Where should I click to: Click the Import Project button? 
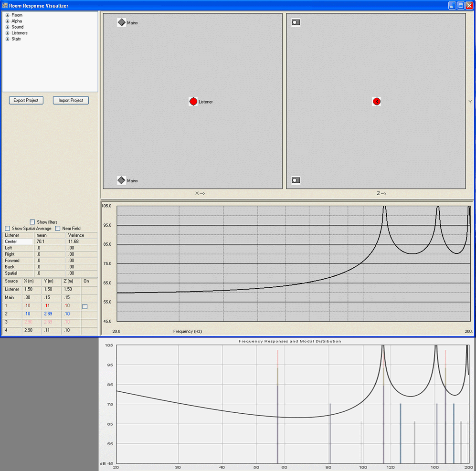(x=71, y=101)
